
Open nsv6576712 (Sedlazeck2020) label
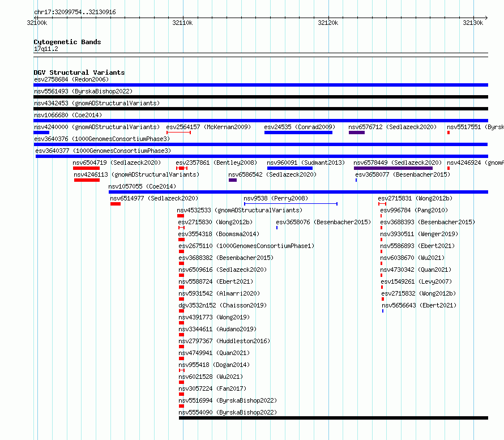tap(392, 127)
